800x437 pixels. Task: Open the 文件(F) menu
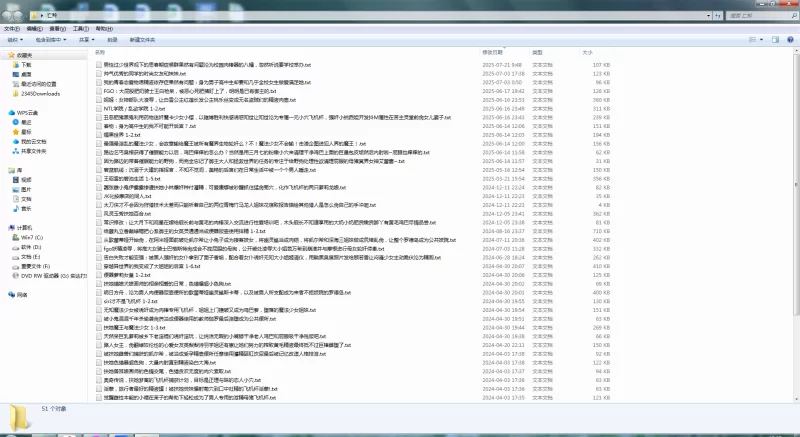pyautogui.click(x=12, y=29)
